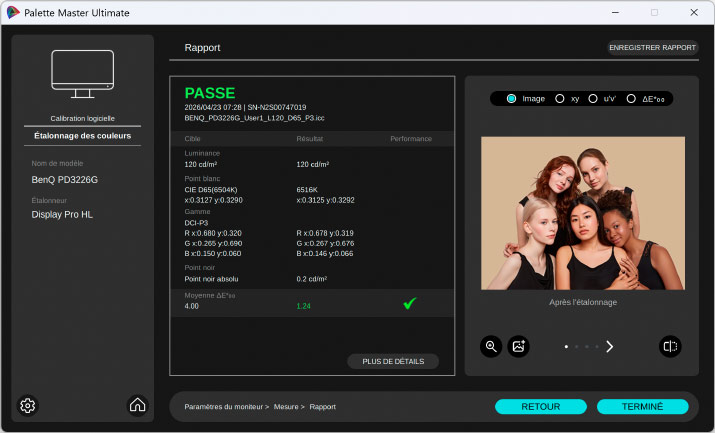Go to home screen via house icon
Screen dimensions: 715x433
pyautogui.click(x=137, y=405)
